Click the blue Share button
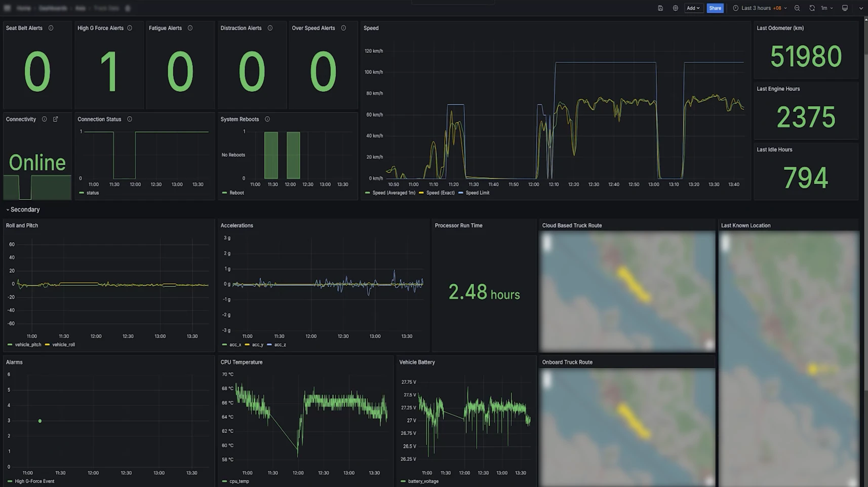 coord(715,8)
